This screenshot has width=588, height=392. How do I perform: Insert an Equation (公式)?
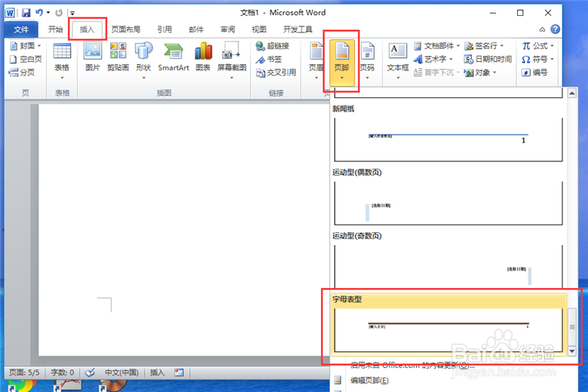click(x=537, y=46)
